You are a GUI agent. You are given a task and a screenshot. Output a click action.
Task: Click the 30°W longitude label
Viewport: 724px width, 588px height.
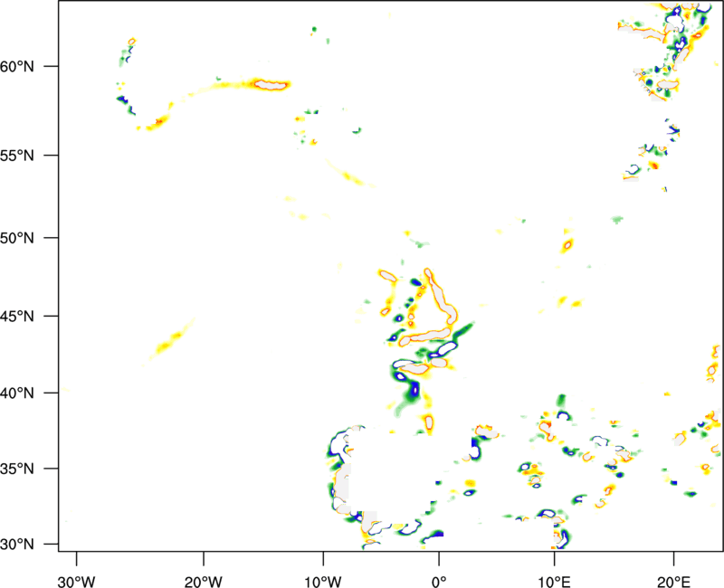pos(76,582)
